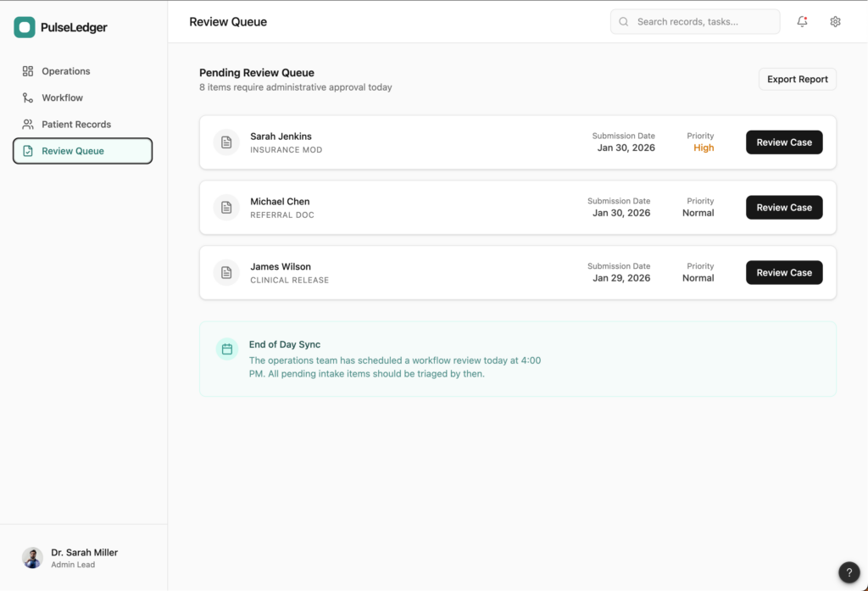Click the calendar icon in End of Day Sync
The width and height of the screenshot is (868, 591).
[x=227, y=349]
